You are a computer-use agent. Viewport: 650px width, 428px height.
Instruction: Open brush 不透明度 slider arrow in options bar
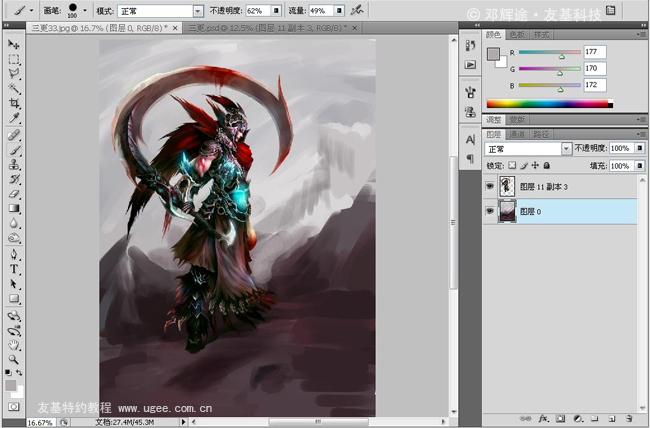(x=276, y=11)
